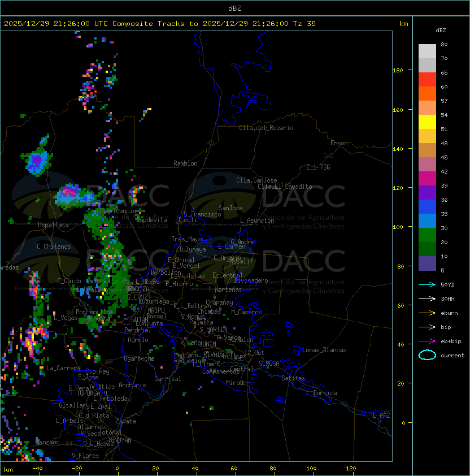Click the '0' tick on the vertical km axis
Image resolution: width=470 pixels, height=476 pixels.
click(403, 423)
